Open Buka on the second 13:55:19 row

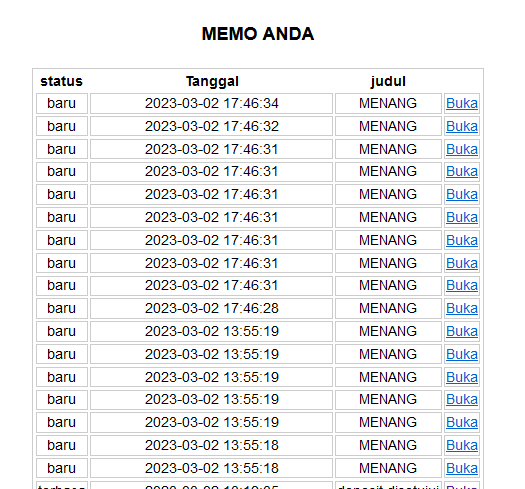point(462,354)
